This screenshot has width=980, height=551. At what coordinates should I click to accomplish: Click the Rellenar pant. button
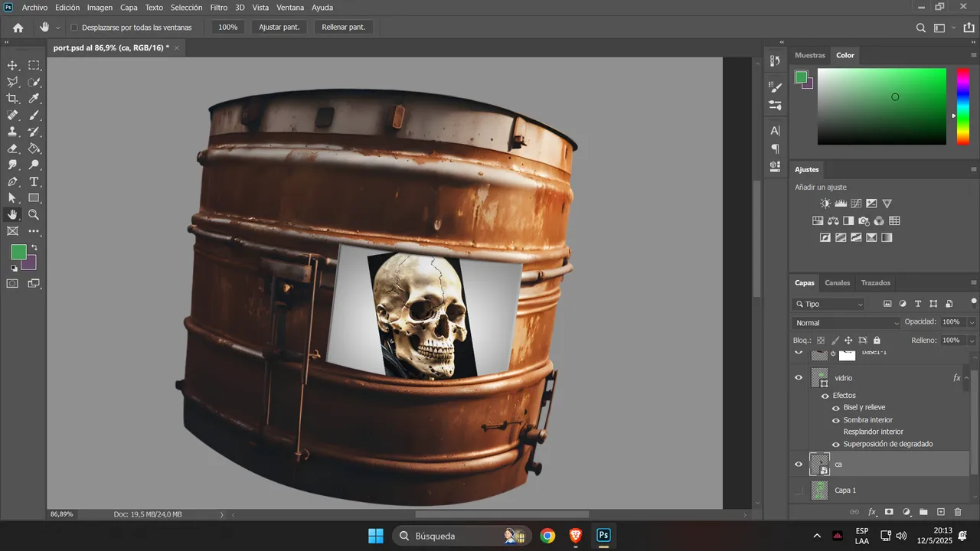tap(343, 28)
